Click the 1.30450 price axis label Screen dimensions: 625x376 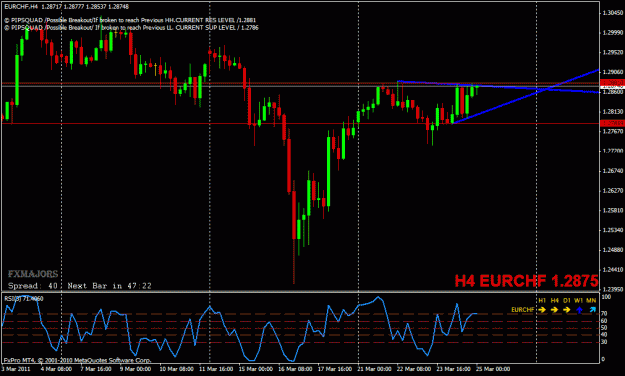[x=613, y=13]
